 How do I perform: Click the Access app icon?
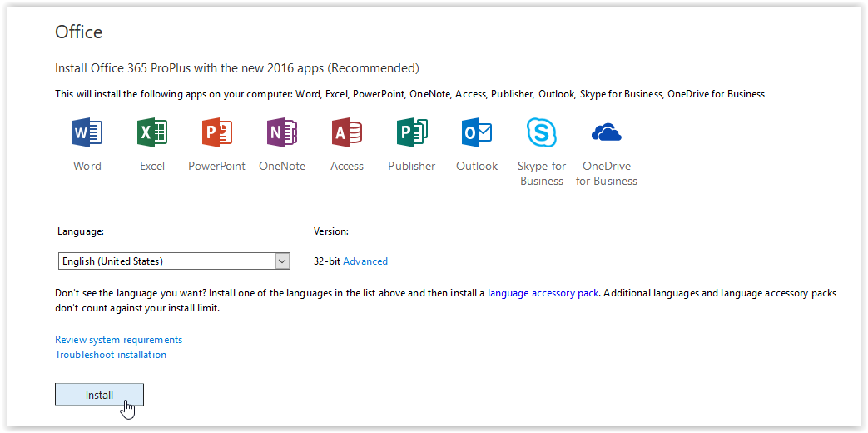coord(347,132)
